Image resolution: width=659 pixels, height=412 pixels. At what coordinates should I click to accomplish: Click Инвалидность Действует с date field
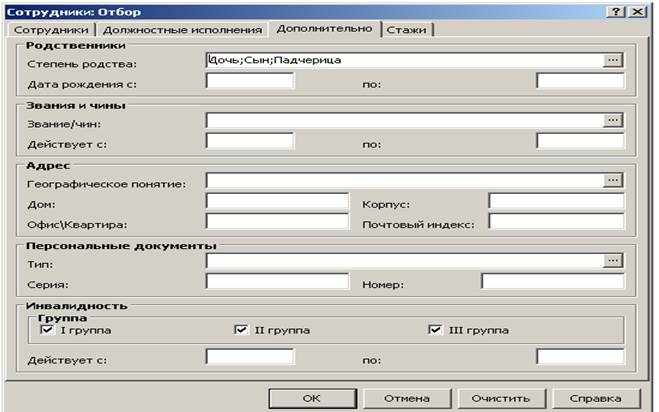(x=250, y=357)
